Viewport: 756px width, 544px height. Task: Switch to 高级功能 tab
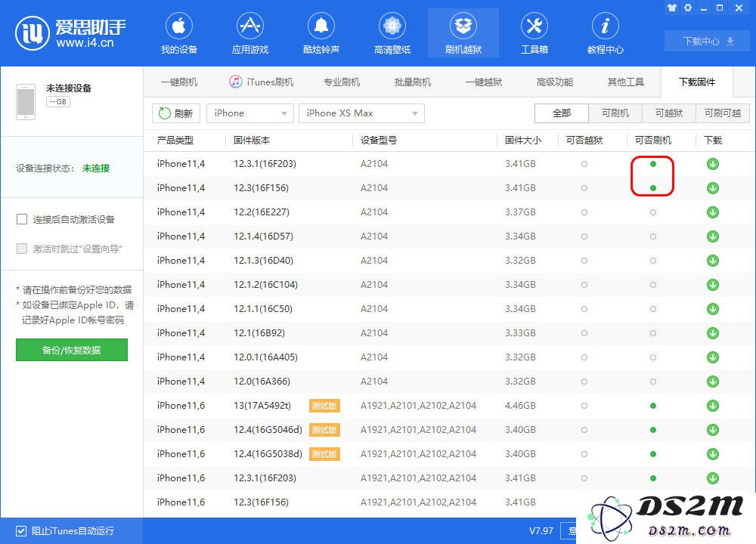click(554, 82)
